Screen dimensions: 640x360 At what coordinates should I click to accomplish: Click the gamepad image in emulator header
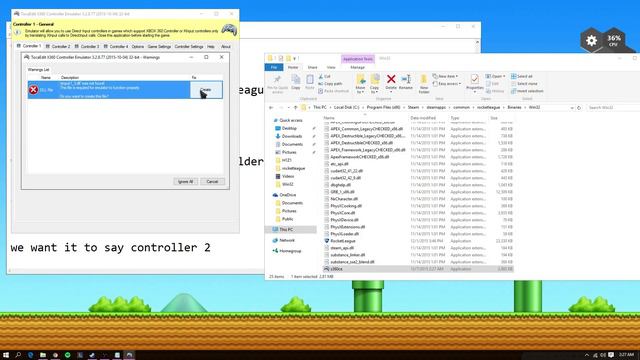click(x=229, y=30)
